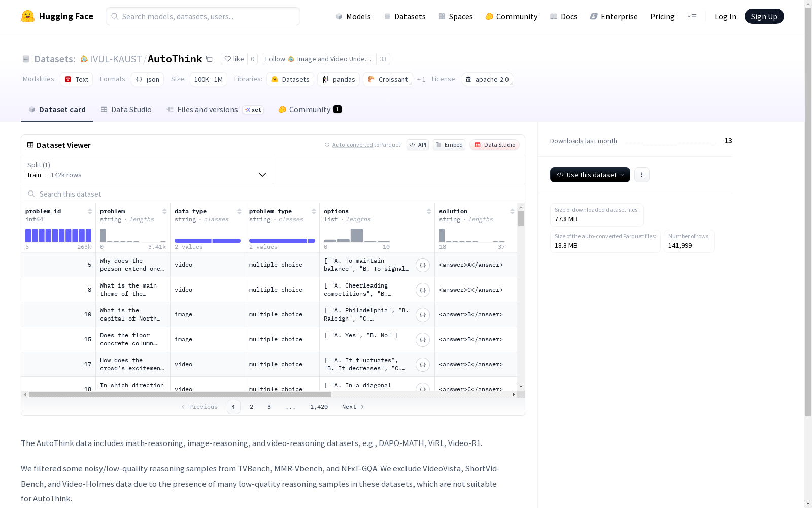Click the Datasets library tag

290,79
